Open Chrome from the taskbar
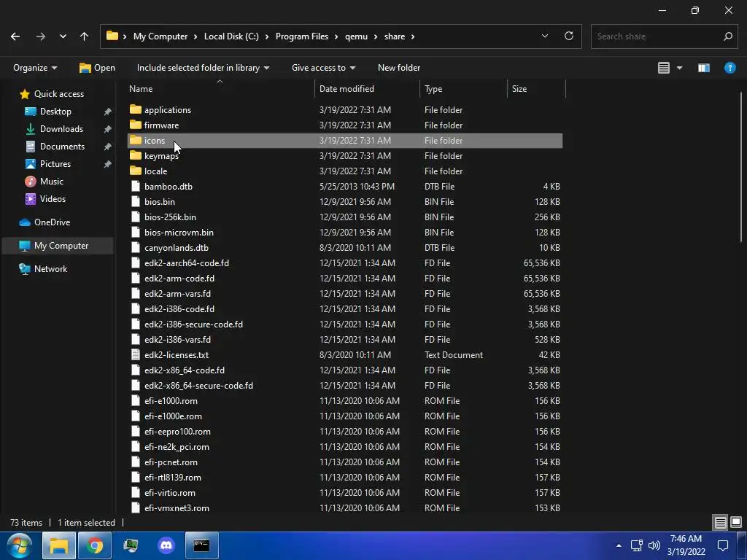The height and width of the screenshot is (560, 747). pos(95,545)
